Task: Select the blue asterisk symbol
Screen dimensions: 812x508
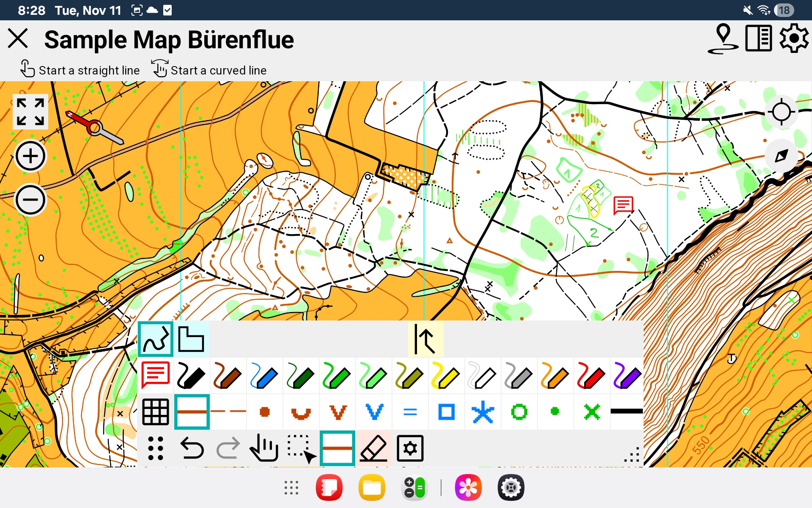Action: [x=482, y=411]
